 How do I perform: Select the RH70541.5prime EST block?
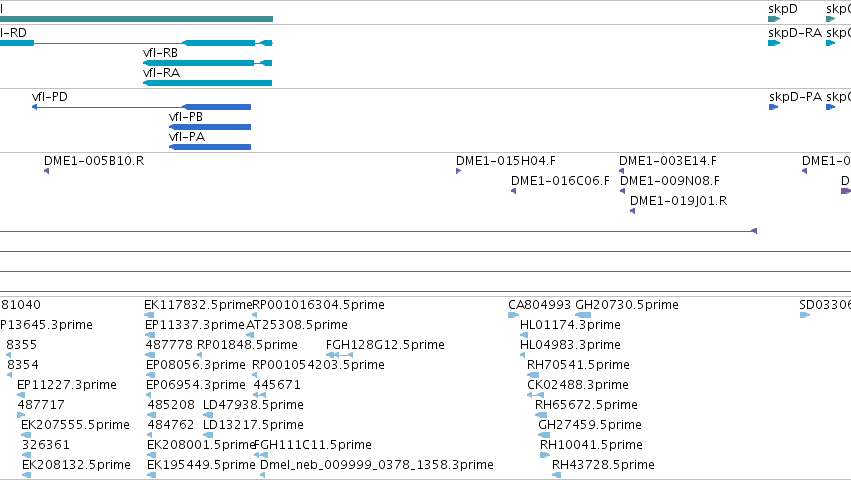pyautogui.click(x=534, y=375)
